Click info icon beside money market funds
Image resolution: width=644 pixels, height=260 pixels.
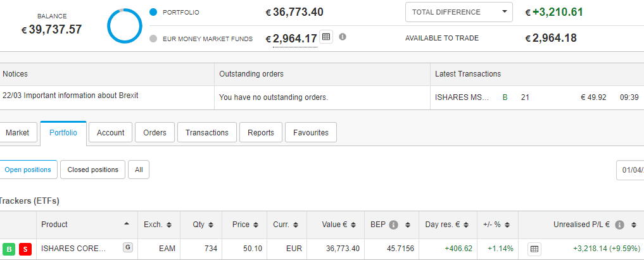(343, 37)
